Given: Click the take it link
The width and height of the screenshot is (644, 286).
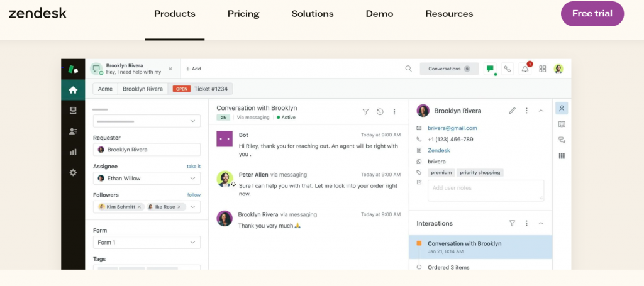Looking at the screenshot, I should [x=194, y=166].
